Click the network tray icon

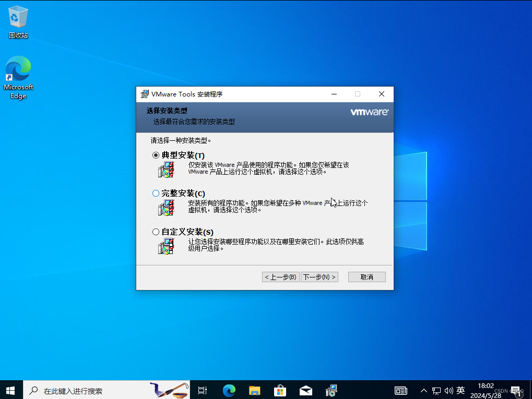pyautogui.click(x=436, y=391)
